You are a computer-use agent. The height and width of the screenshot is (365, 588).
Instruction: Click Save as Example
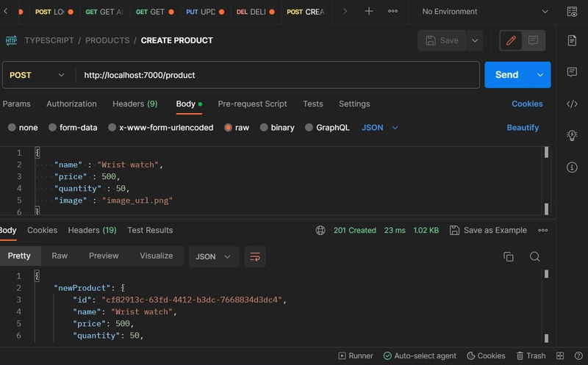coord(488,230)
